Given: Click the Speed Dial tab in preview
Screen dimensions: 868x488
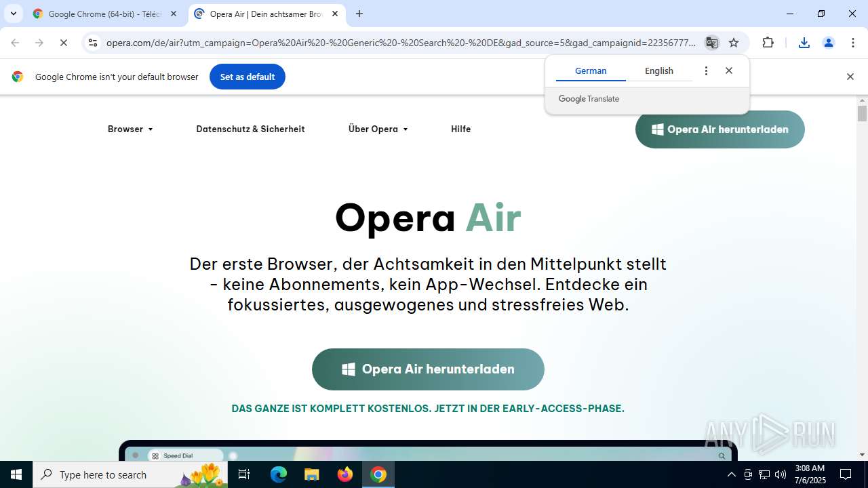Looking at the screenshot, I should pos(184,455).
